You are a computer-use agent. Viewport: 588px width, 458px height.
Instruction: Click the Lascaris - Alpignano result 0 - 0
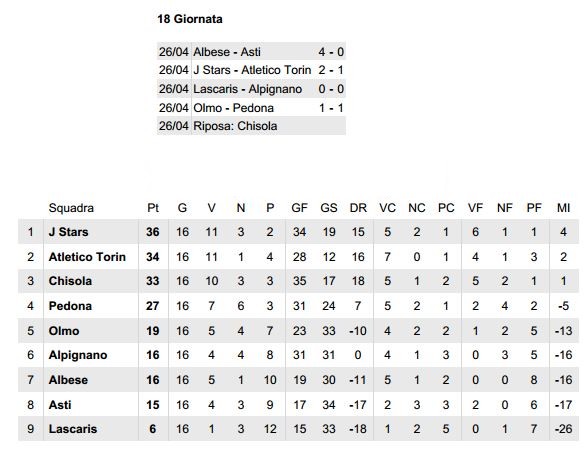click(331, 89)
